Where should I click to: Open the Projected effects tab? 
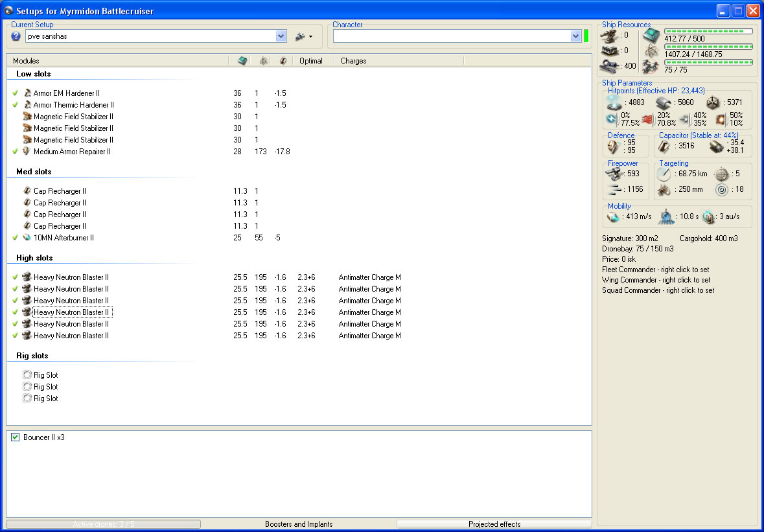tap(494, 524)
